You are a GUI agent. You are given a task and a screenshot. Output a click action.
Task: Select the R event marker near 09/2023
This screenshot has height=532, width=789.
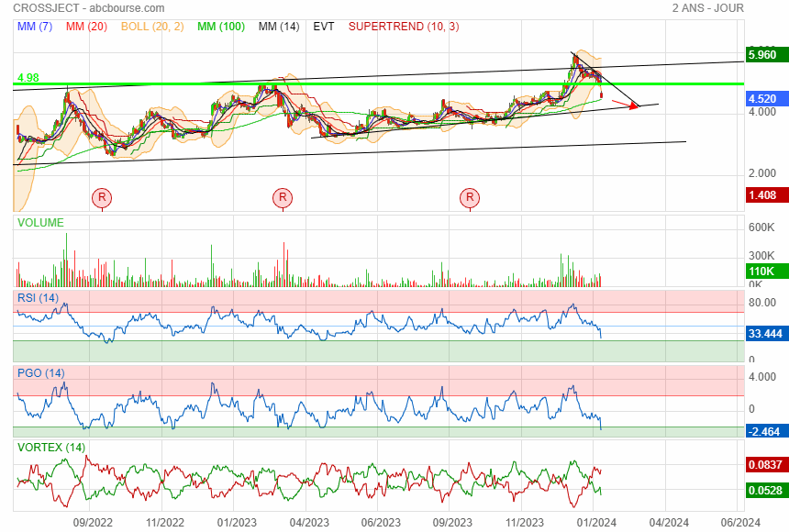(470, 197)
